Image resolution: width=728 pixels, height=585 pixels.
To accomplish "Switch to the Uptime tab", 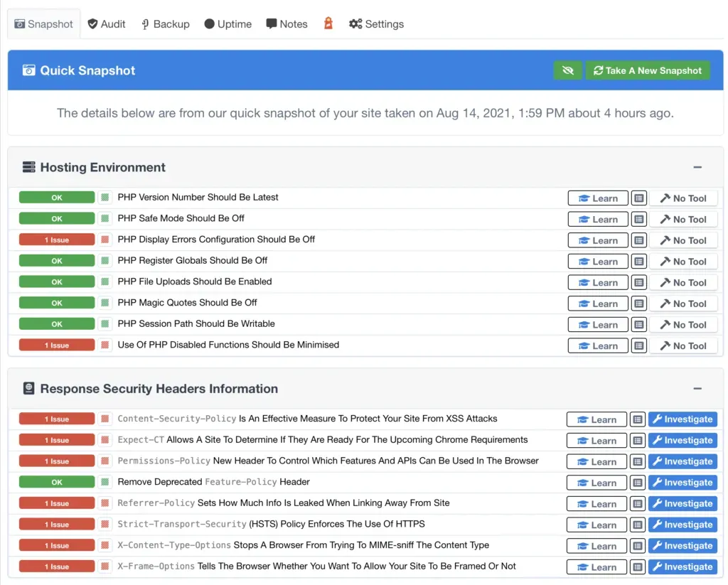I will [x=227, y=23].
